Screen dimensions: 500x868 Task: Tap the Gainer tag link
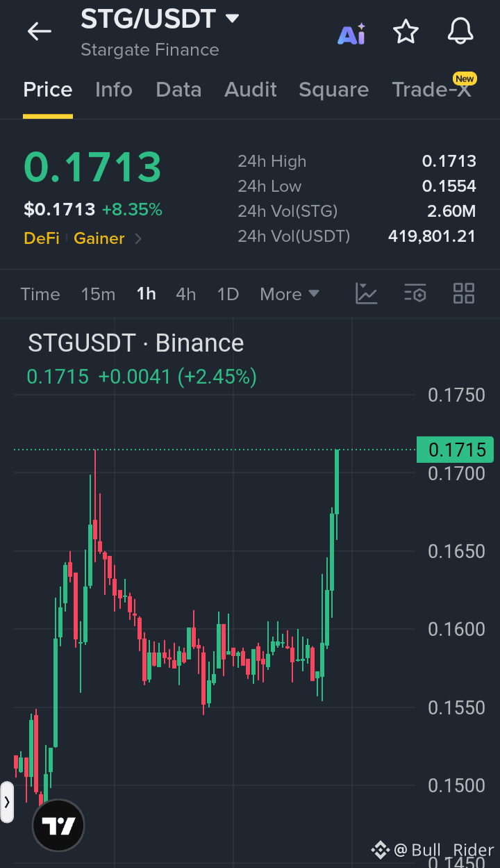(x=99, y=238)
